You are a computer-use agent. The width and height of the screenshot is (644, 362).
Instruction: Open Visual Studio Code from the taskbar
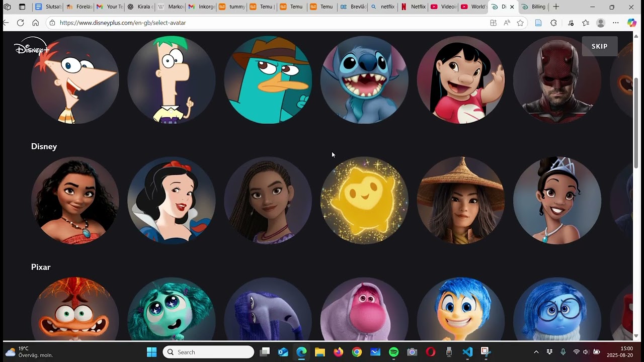coord(467,352)
